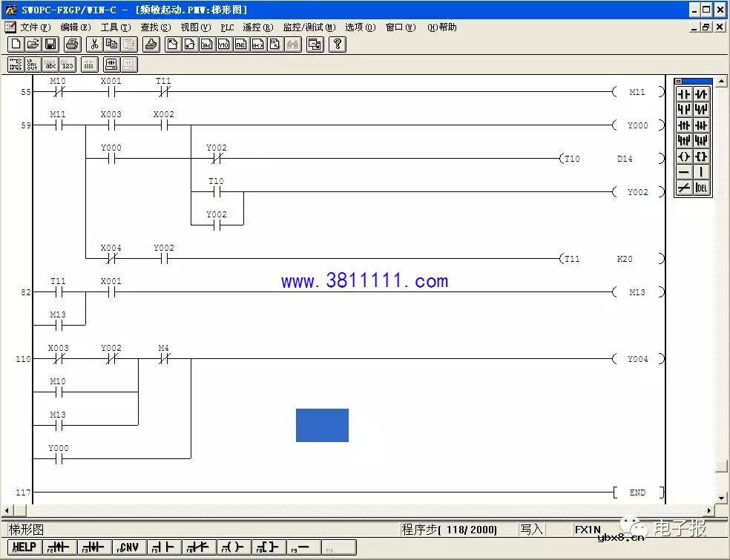Screen dimensions: 730x560
Task: Open the instruction list view icon
Action: (33, 64)
